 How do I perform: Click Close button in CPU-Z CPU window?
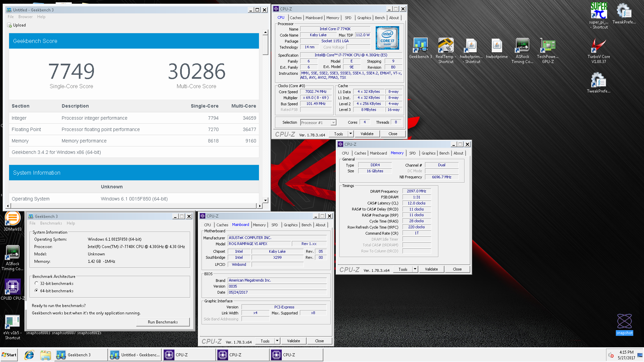(x=393, y=134)
